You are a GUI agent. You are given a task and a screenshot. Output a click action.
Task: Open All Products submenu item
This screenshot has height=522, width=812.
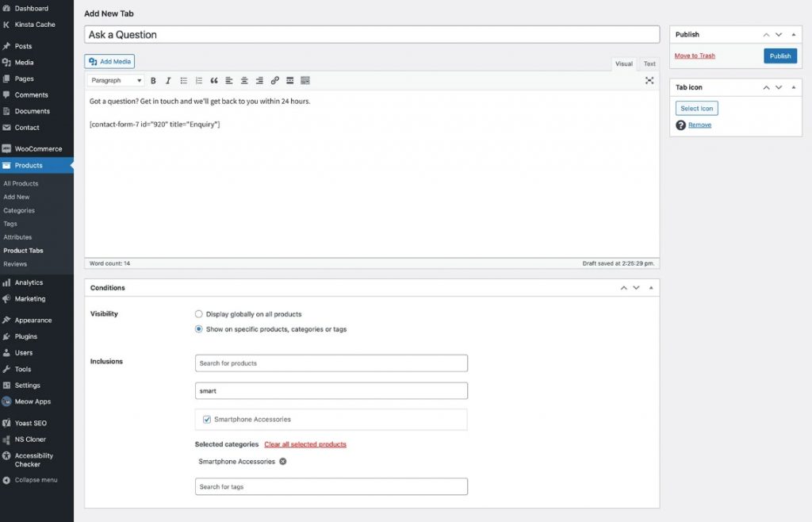tap(21, 183)
